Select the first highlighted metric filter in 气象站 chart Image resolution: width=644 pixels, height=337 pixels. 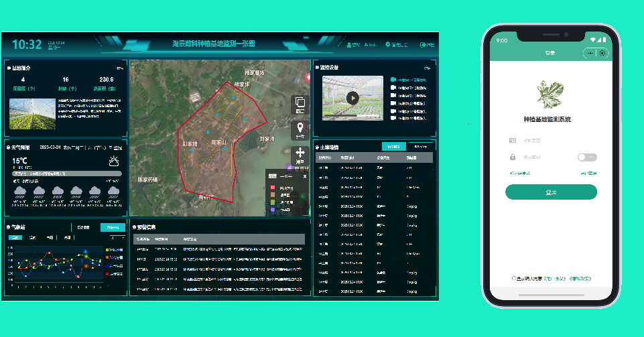[15, 237]
